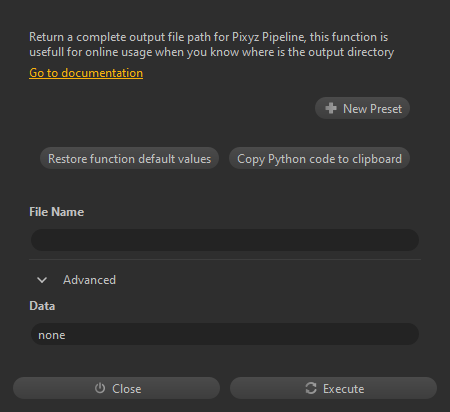
Task: Click Restore function default values
Action: click(129, 158)
